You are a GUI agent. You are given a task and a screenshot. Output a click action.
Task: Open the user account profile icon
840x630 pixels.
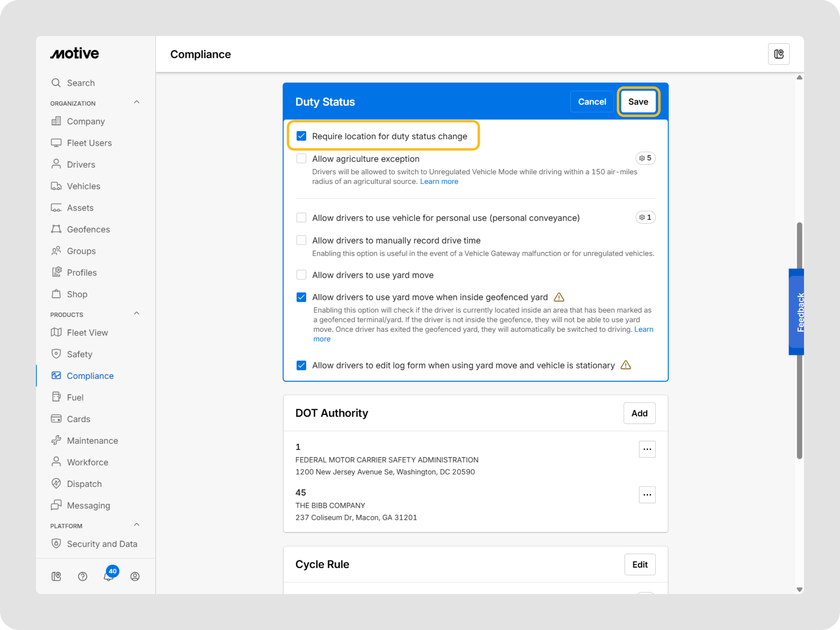tap(135, 577)
